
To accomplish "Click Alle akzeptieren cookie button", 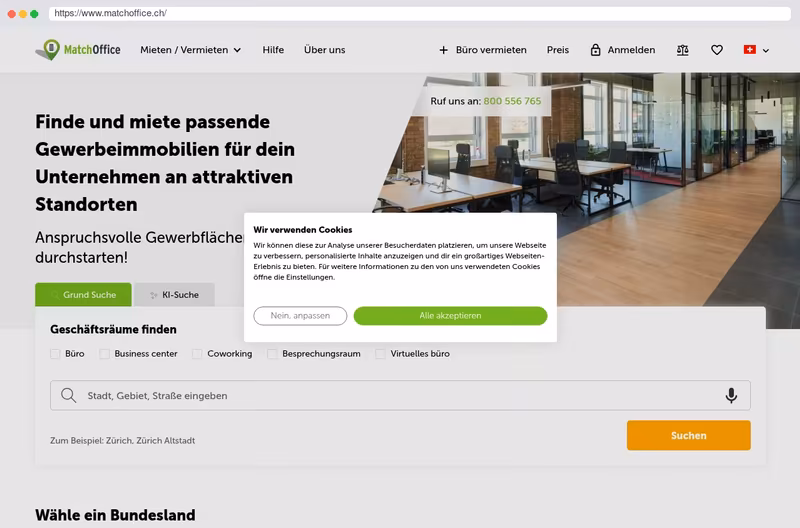I will coord(451,316).
